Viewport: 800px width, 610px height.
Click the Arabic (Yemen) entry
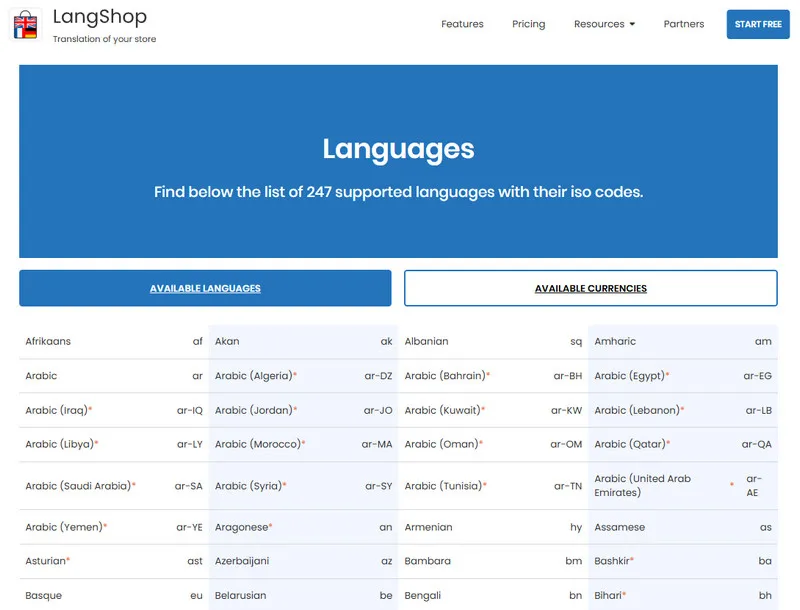click(x=114, y=527)
